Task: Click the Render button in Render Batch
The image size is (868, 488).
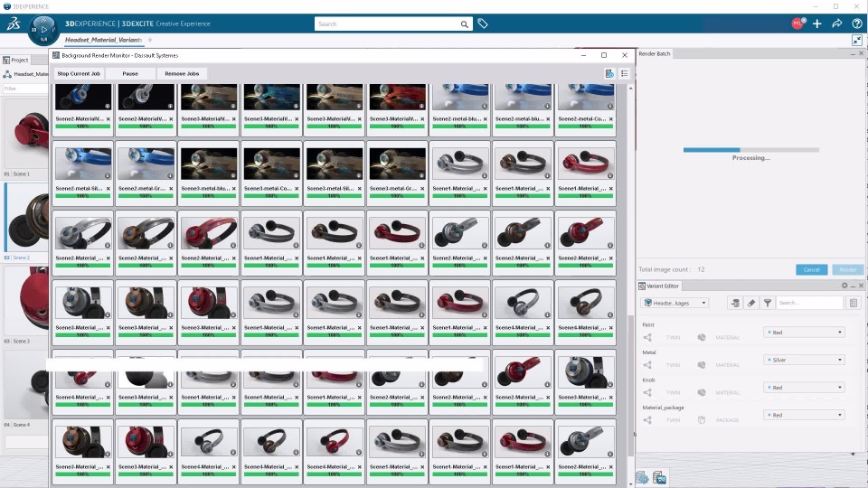Action: pos(847,269)
